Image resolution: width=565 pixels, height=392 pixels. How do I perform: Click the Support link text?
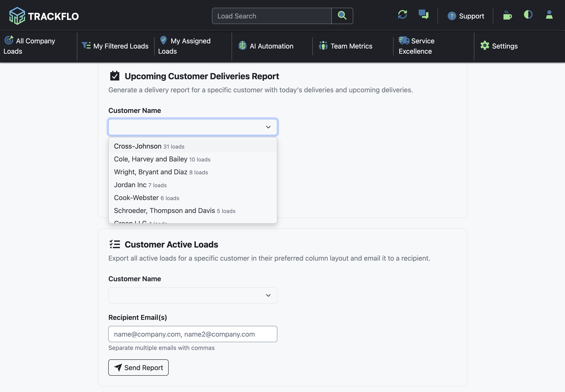click(x=471, y=16)
